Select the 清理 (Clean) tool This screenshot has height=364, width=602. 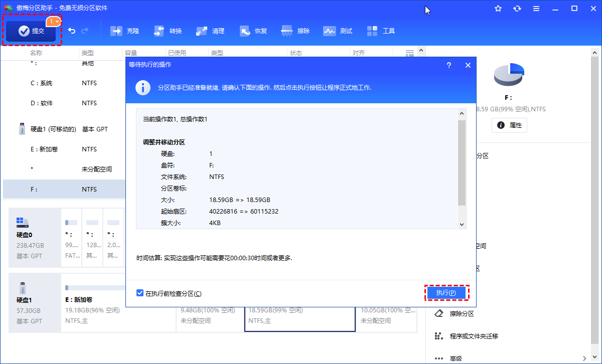[x=211, y=31]
